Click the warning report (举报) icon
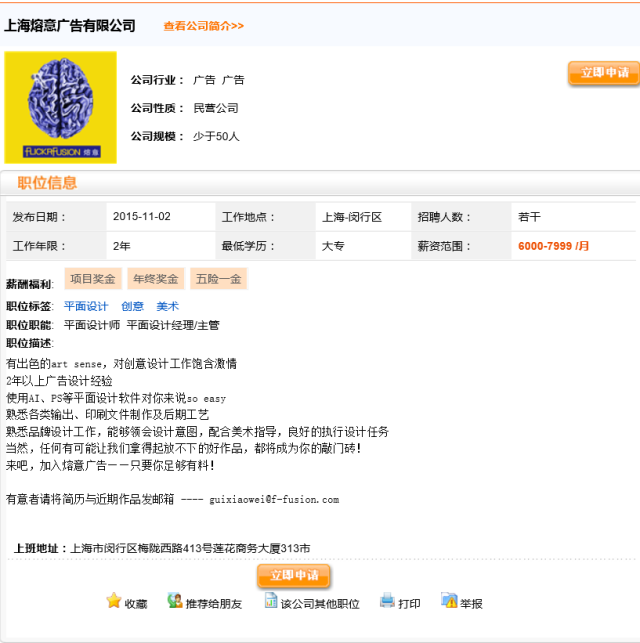Image resolution: width=640 pixels, height=643 pixels. click(x=449, y=600)
